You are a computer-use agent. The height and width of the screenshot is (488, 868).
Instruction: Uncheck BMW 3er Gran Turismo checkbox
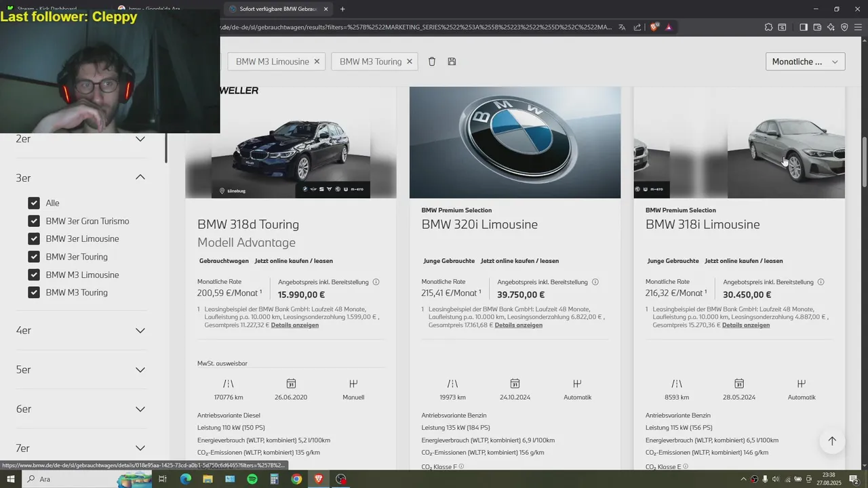pyautogui.click(x=34, y=221)
